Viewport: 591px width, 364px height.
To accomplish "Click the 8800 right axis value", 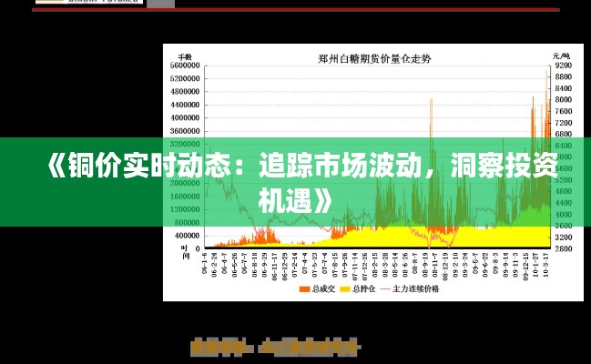I will click(564, 76).
